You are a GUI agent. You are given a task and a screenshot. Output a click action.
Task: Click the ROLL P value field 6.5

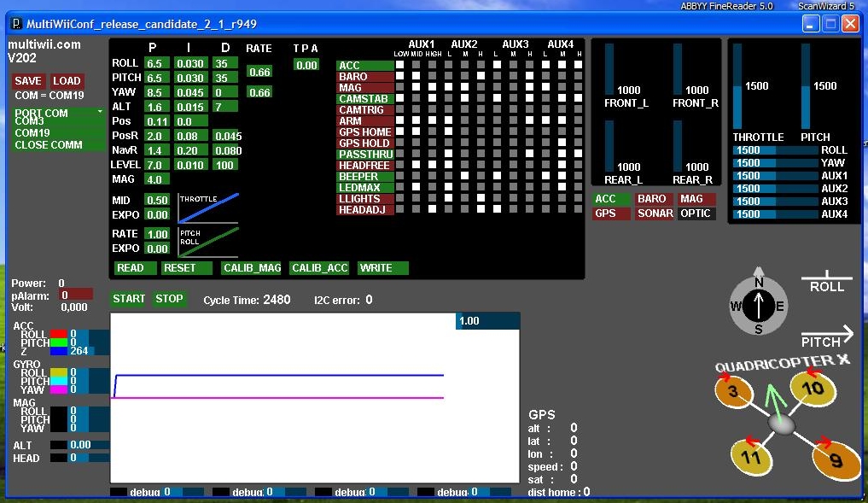point(157,64)
